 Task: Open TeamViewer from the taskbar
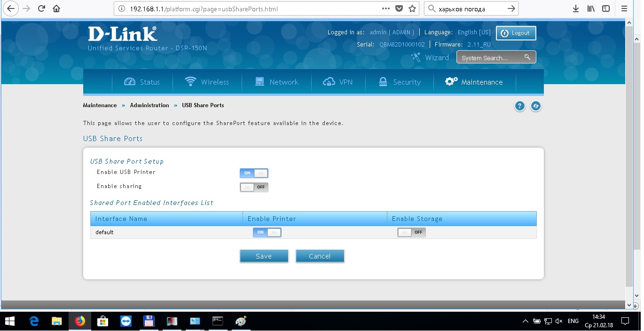[x=126, y=322]
